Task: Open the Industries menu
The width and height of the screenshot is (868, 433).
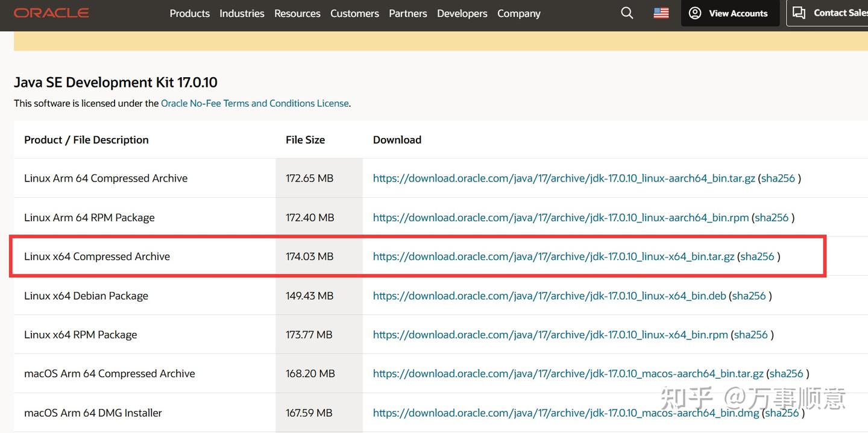Action: tap(242, 13)
